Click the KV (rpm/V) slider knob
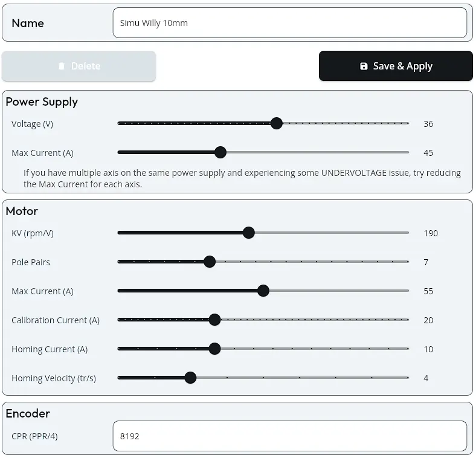The image size is (476, 458). [249, 233]
